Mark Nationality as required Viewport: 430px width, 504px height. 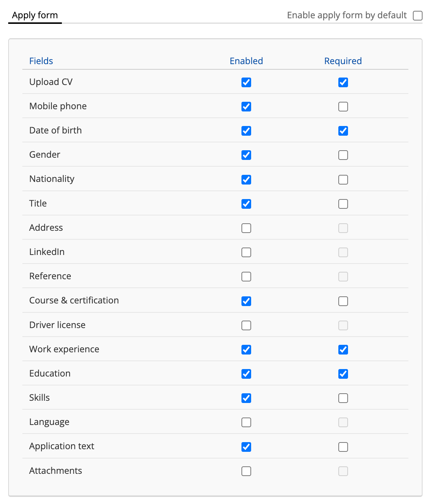point(343,180)
